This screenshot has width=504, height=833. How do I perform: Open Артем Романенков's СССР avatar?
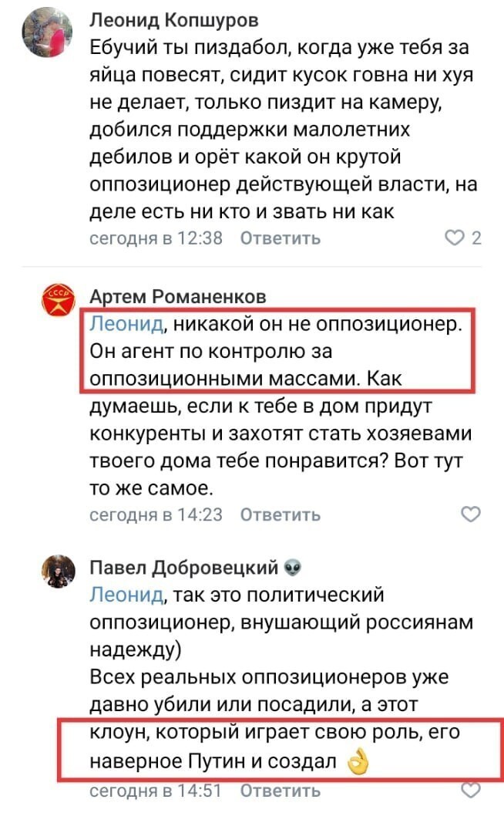point(59,300)
